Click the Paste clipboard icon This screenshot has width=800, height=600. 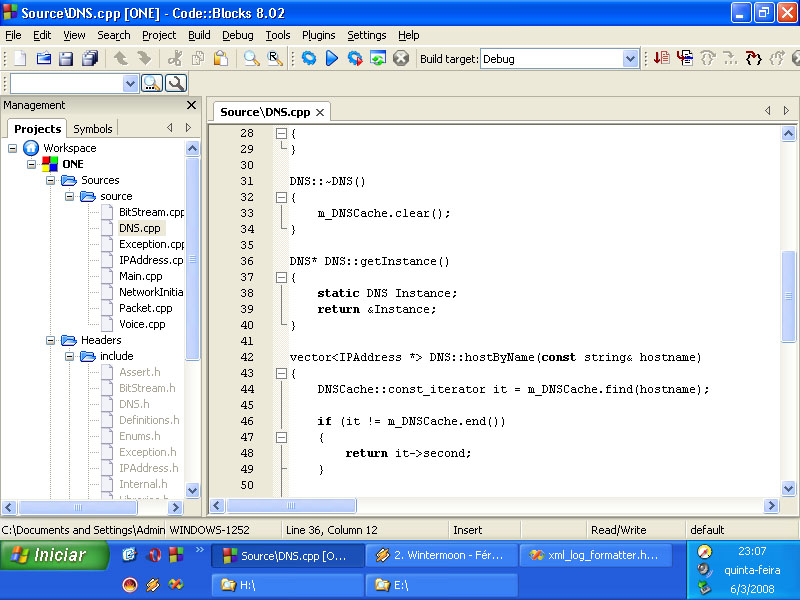click(x=220, y=59)
